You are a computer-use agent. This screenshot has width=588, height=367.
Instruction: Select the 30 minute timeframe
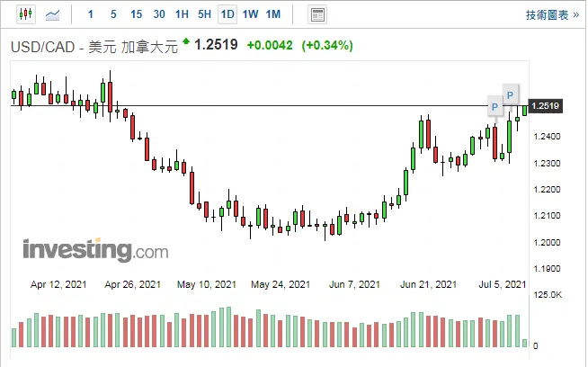pos(159,14)
